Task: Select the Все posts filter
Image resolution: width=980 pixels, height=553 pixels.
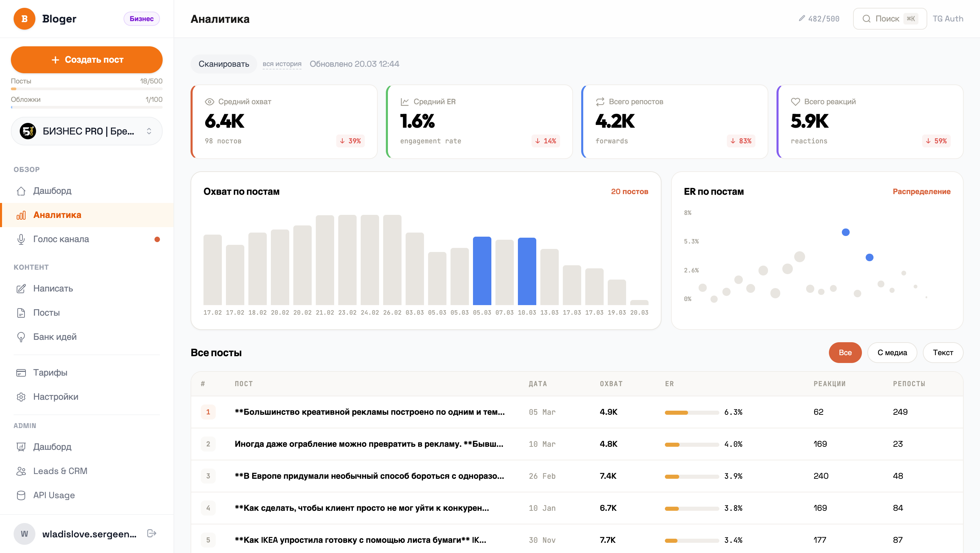Action: pos(845,352)
